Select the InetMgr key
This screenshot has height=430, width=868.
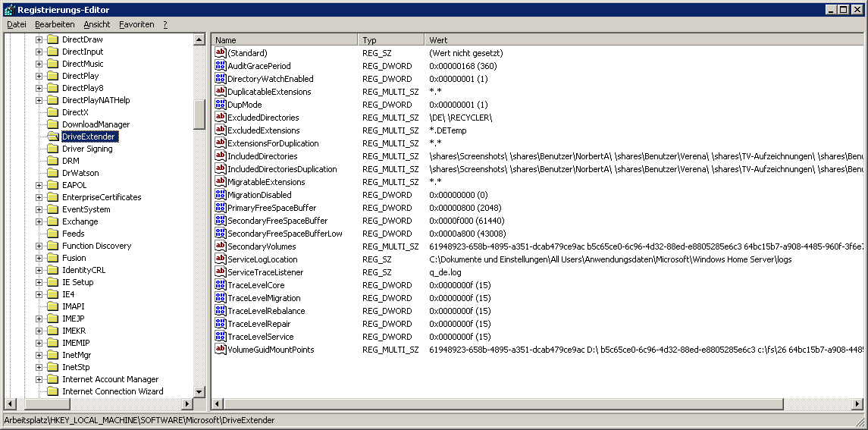[x=77, y=355]
